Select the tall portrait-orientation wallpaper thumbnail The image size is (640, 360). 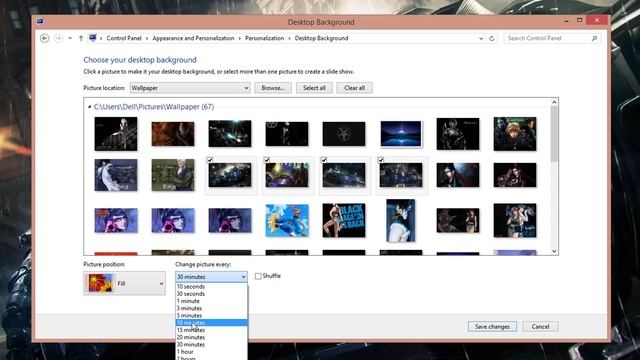point(400,220)
